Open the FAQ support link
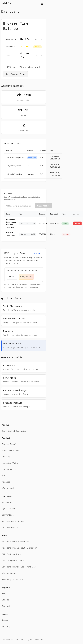Viewport: 83px width, 644px height. click(x=4, y=594)
